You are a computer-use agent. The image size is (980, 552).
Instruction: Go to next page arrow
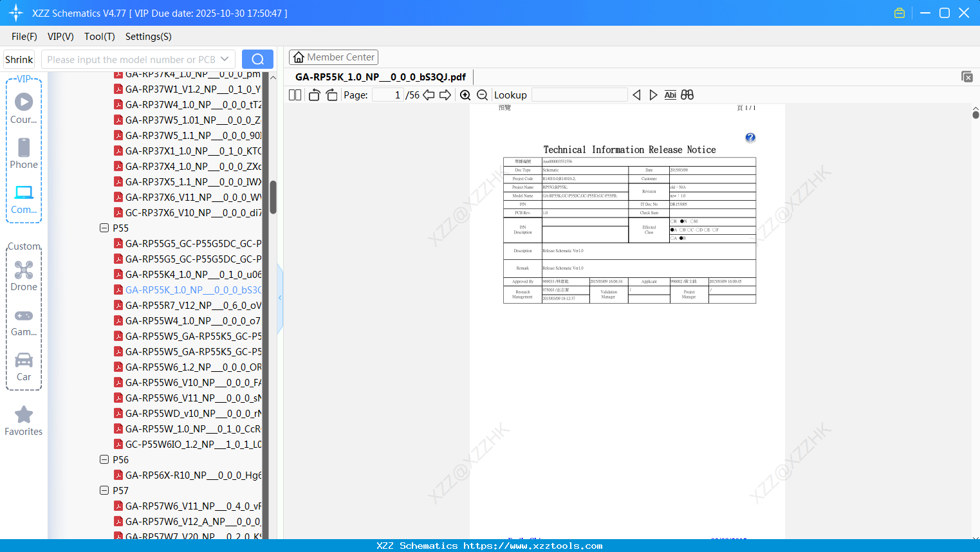point(445,95)
